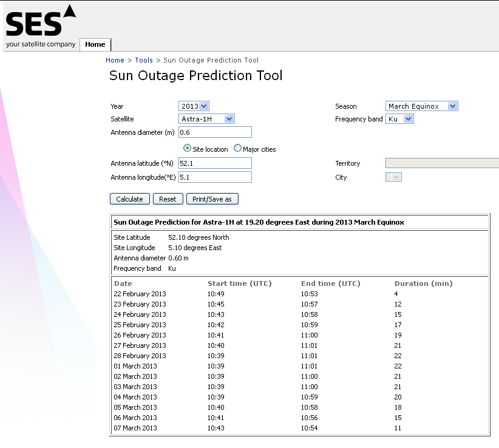Click the End time (UTC) column header
Image resolution: width=499 pixels, height=448 pixels.
pos(331,283)
